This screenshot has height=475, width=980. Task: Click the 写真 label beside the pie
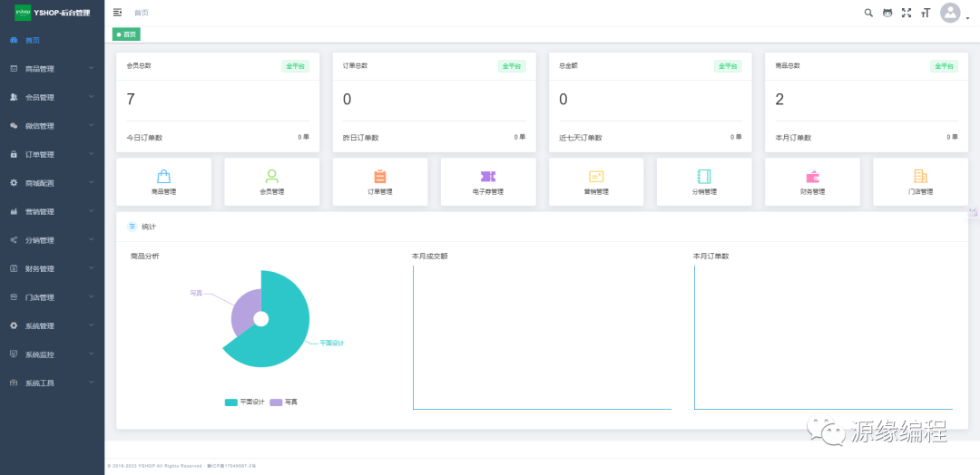pos(196,293)
